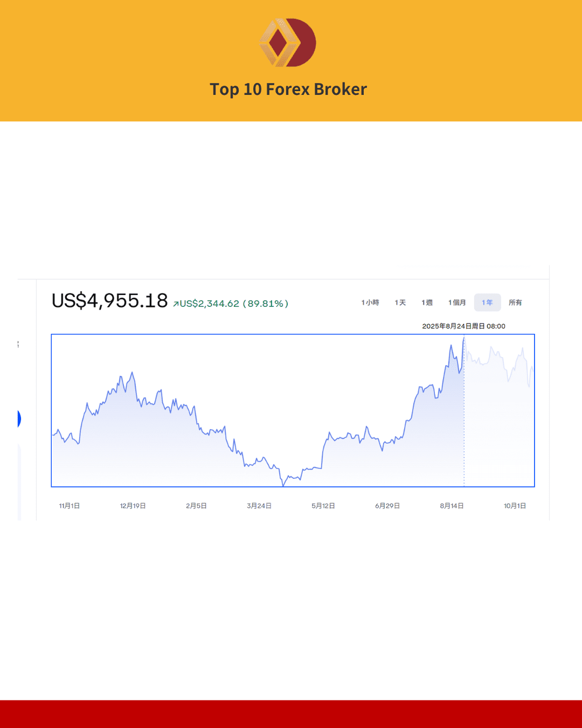582x728 pixels.
Task: Click the blue circle at the left edge
Action: 19,418
